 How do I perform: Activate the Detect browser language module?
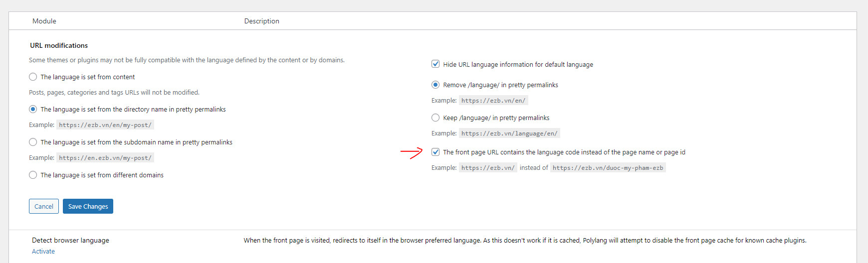click(43, 251)
